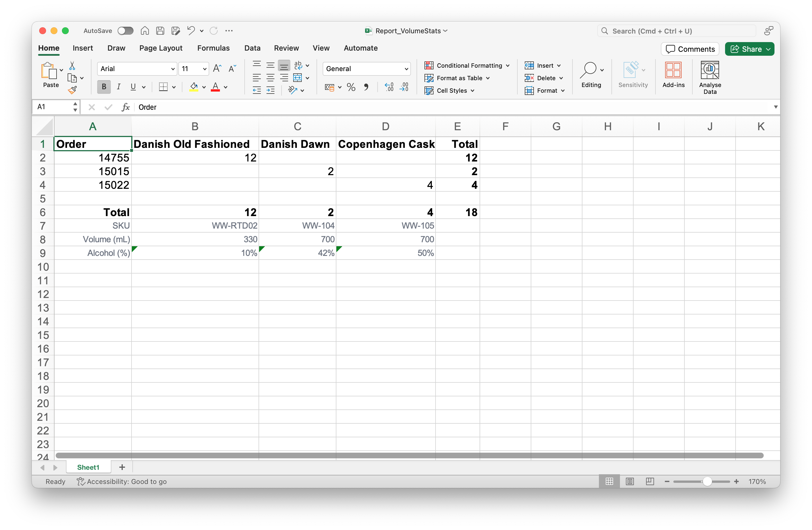Open the fx insert function icon
Image resolution: width=812 pixels, height=530 pixels.
pyautogui.click(x=126, y=107)
